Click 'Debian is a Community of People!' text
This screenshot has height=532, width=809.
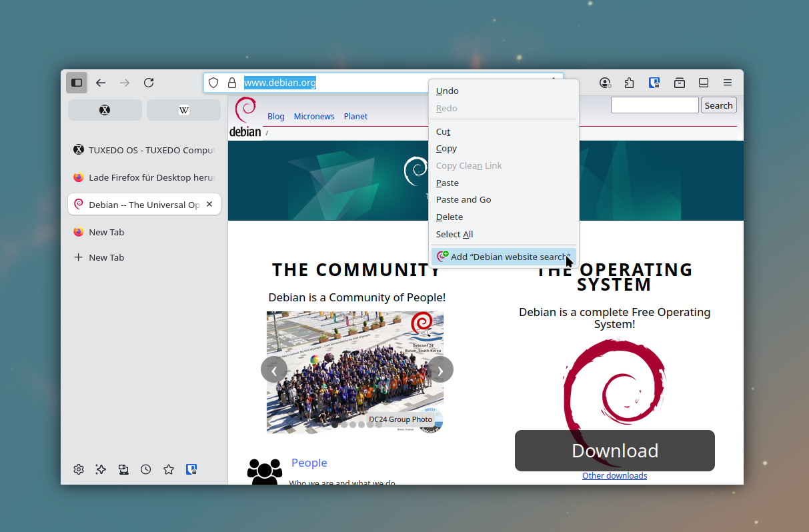[357, 297]
